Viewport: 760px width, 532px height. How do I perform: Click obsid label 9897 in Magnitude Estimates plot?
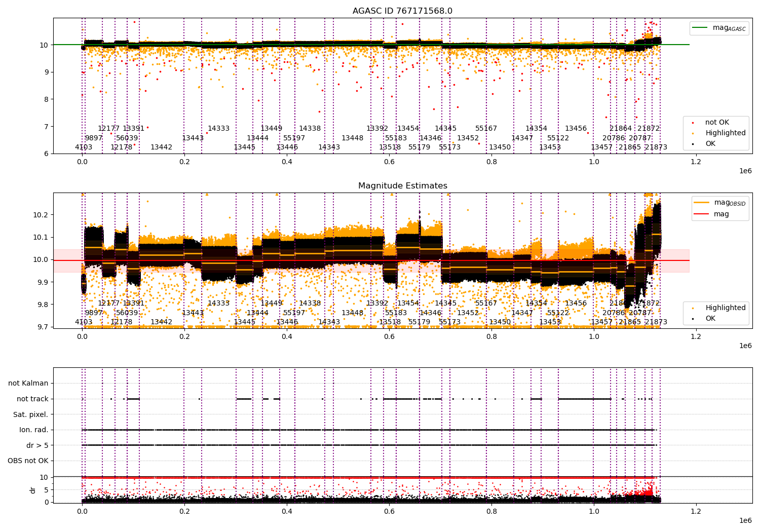coord(93,313)
